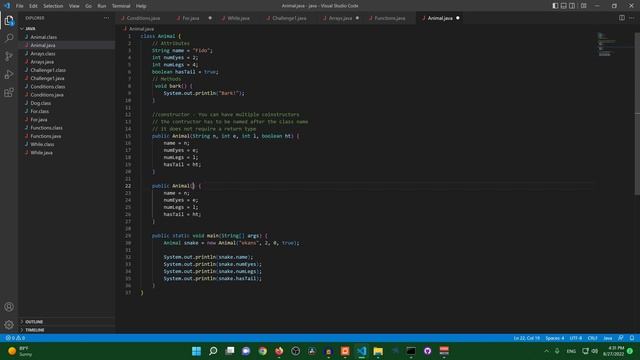Viewport: 640px width, 360px height.
Task: Open the Run menu
Action: [x=102, y=6]
